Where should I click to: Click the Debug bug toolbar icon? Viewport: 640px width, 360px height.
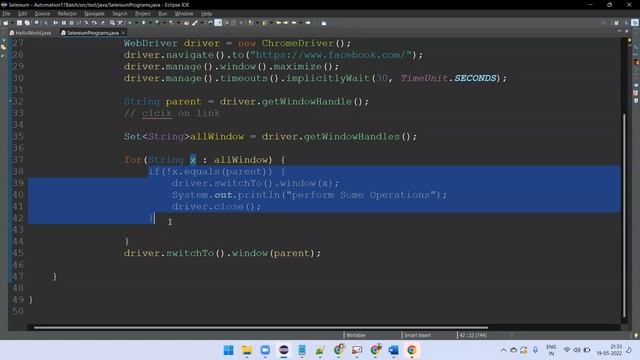pos(129,23)
